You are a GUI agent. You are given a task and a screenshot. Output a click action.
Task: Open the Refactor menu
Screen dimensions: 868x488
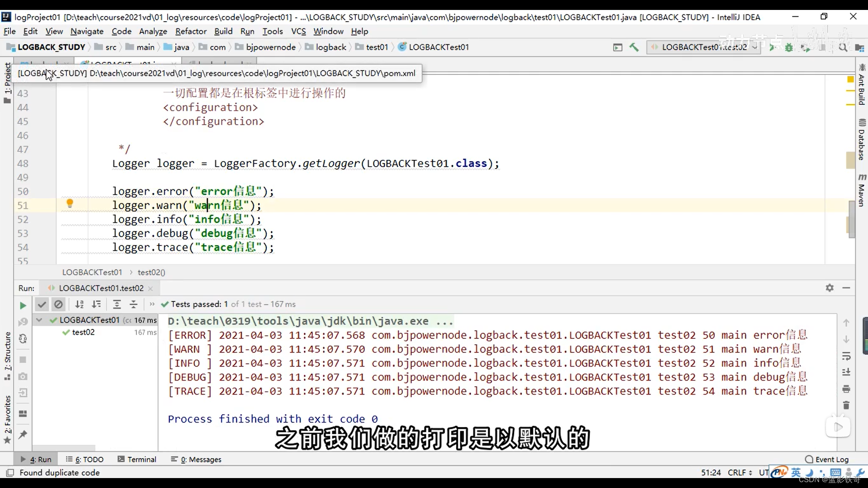pos(191,31)
